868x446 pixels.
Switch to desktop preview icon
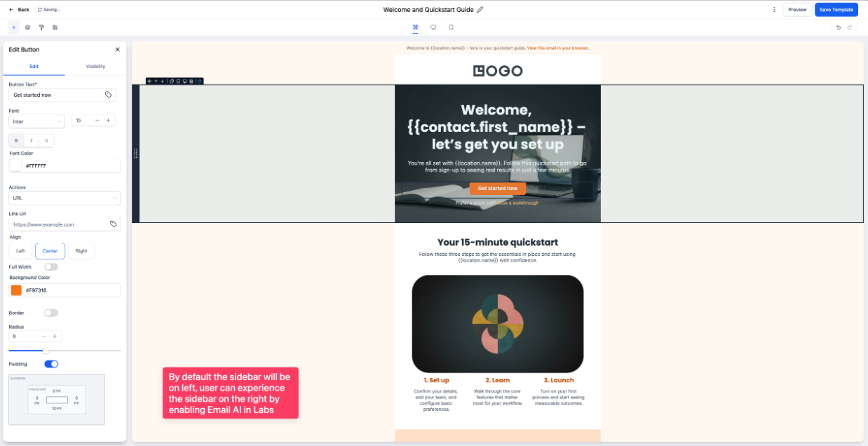[x=433, y=27]
